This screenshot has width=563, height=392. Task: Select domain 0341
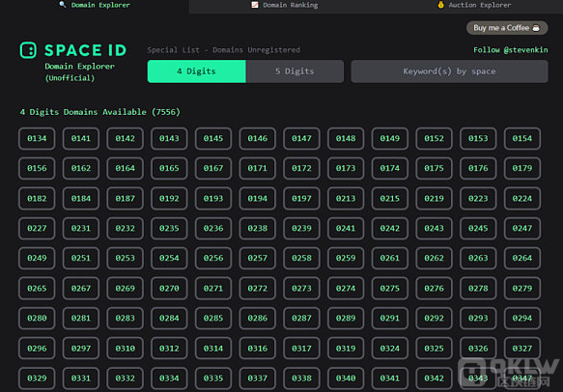[390, 378]
